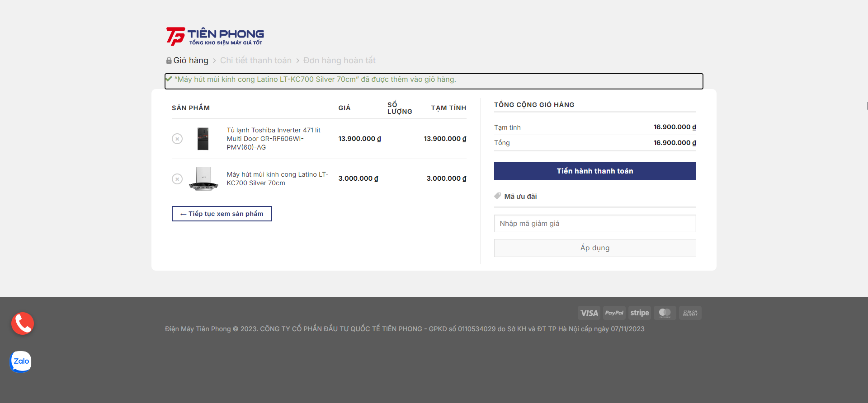Open the Zalo chat icon
868x403 pixels.
click(x=21, y=361)
